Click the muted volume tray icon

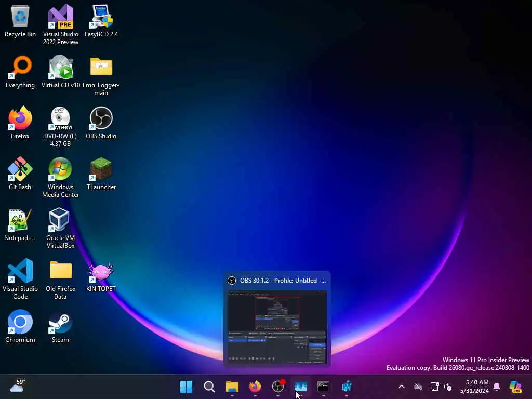[x=448, y=387]
